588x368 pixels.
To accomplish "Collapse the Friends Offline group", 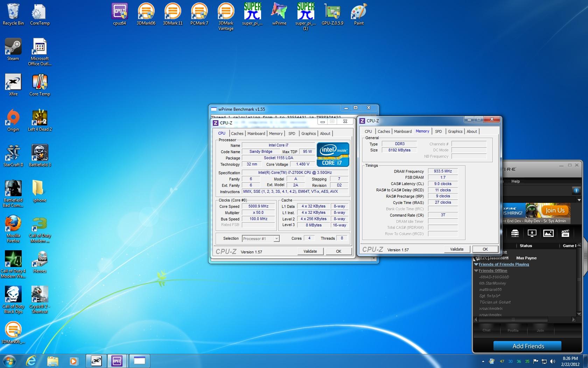I will tap(476, 271).
